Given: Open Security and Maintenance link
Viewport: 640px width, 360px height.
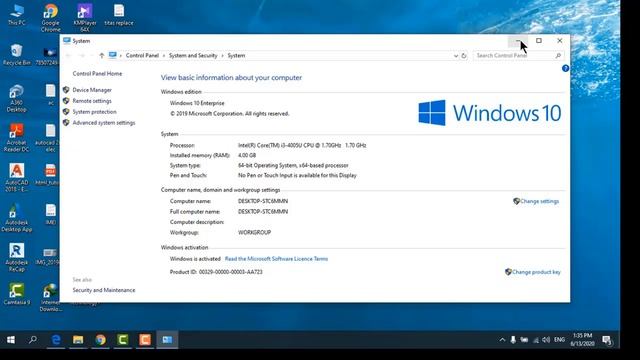Looking at the screenshot, I should coord(104,290).
